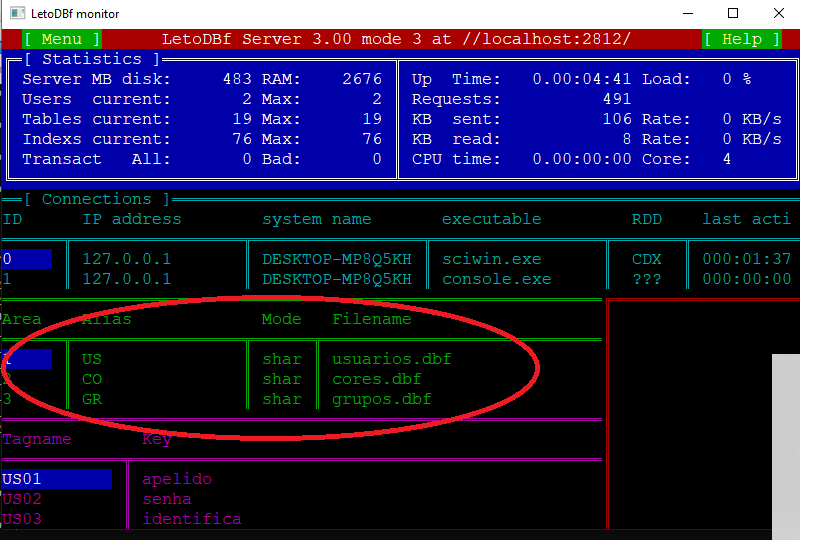The width and height of the screenshot is (819, 540).
Task: Click index key apelido
Action: coord(177,479)
